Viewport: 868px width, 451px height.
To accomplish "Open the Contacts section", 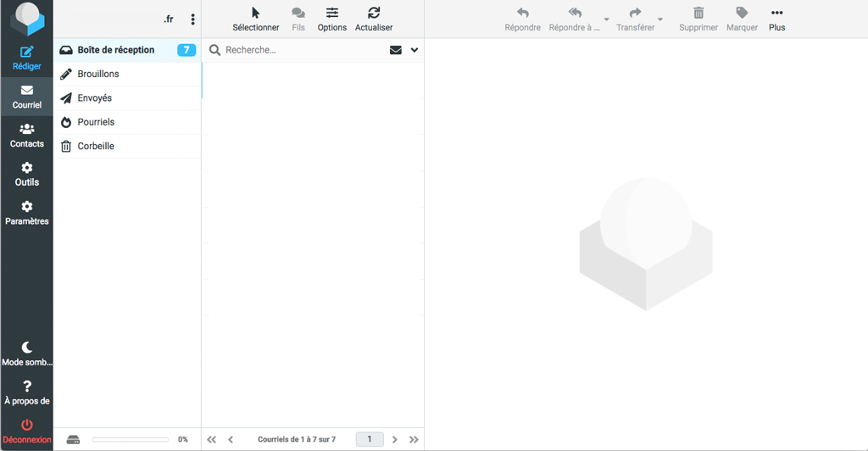I will pyautogui.click(x=26, y=136).
